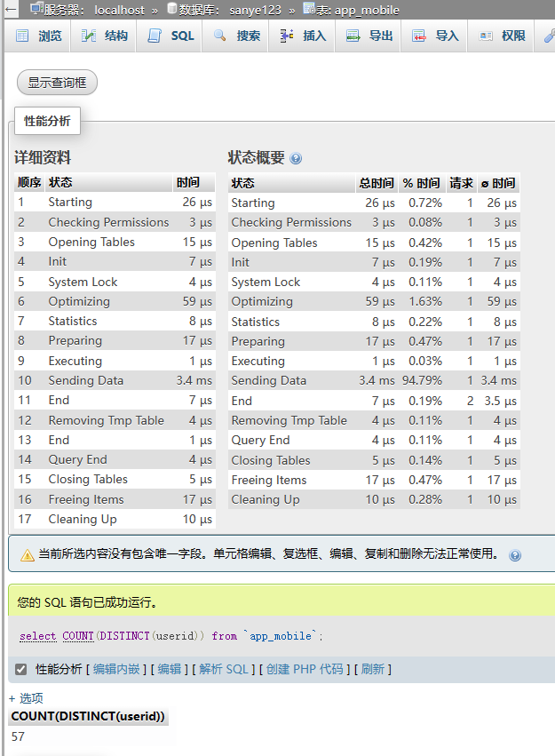Click the 浏览 browse table icon

[x=23, y=36]
